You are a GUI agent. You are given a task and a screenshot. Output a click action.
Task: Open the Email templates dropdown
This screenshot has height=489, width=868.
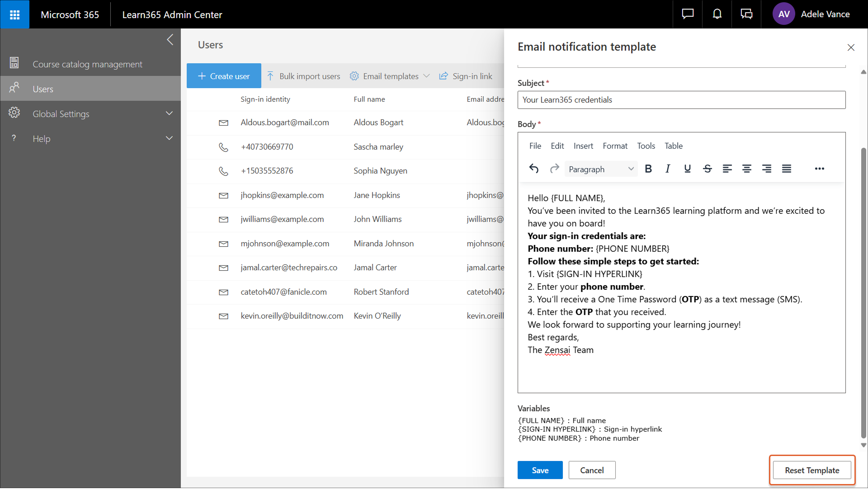390,76
